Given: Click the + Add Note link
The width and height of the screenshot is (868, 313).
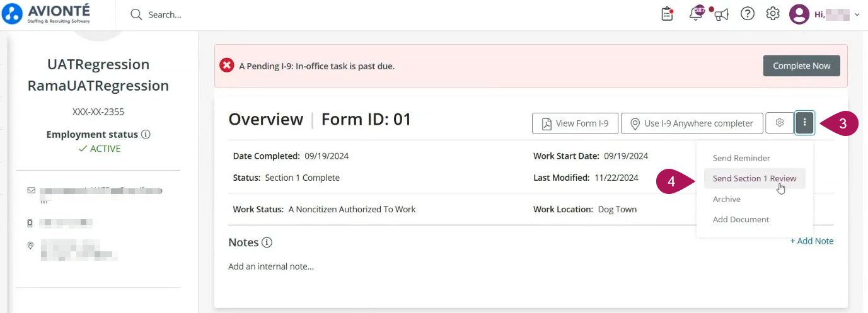Looking at the screenshot, I should (x=812, y=241).
